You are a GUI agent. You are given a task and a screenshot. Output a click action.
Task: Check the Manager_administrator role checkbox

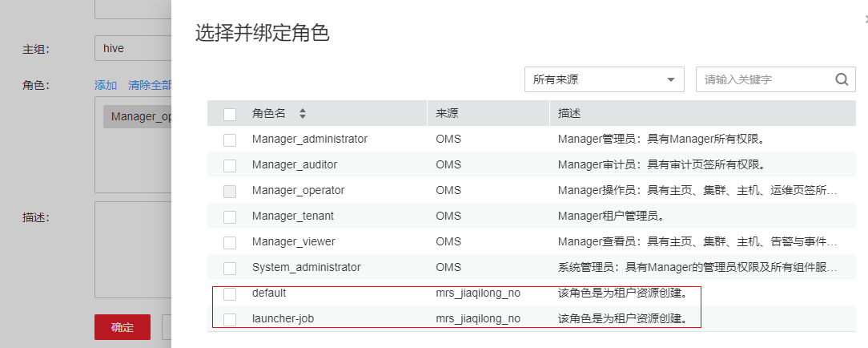pos(230,140)
